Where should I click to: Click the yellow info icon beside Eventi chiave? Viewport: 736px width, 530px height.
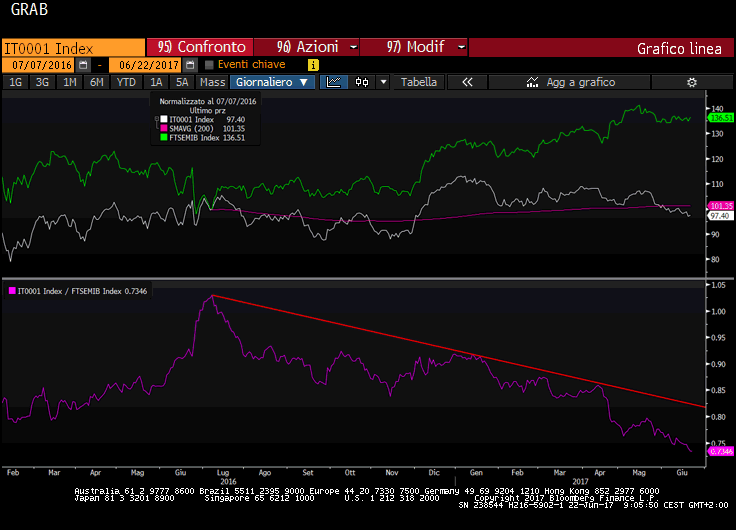point(313,65)
